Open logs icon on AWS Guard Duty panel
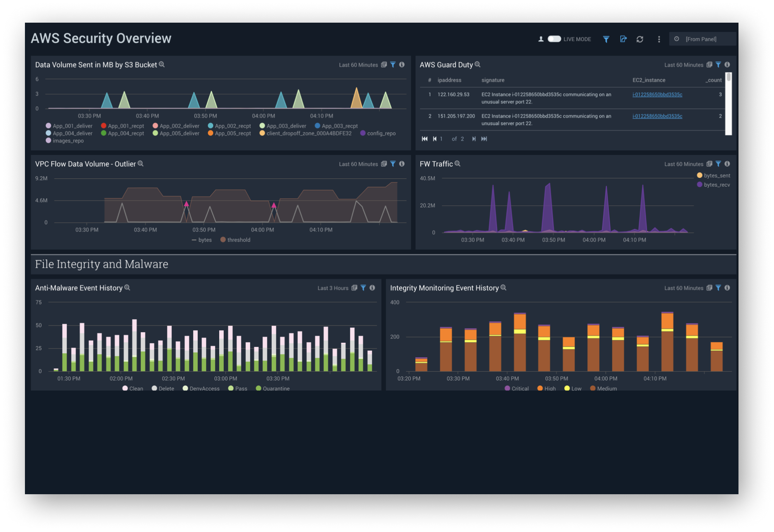774x532 pixels. pyautogui.click(x=709, y=65)
